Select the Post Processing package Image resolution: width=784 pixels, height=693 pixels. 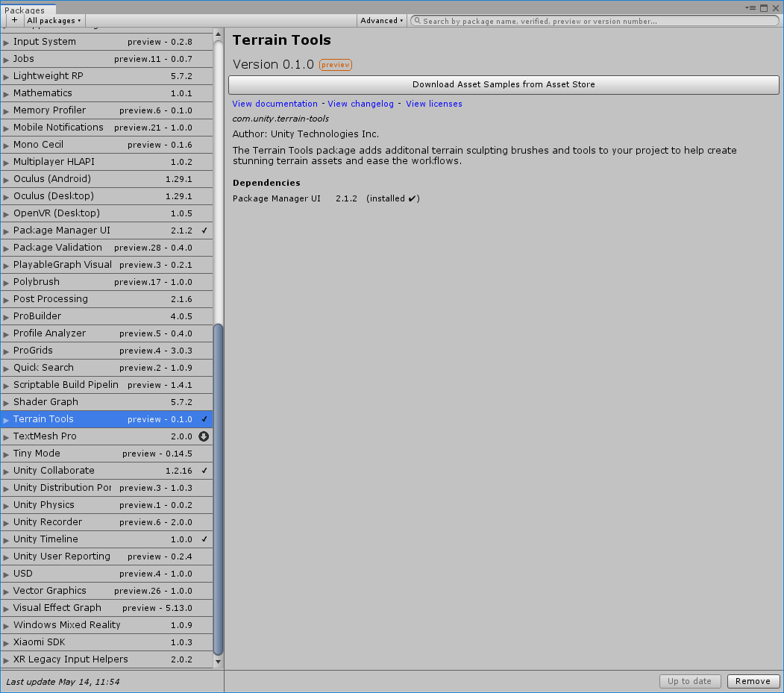(x=107, y=299)
